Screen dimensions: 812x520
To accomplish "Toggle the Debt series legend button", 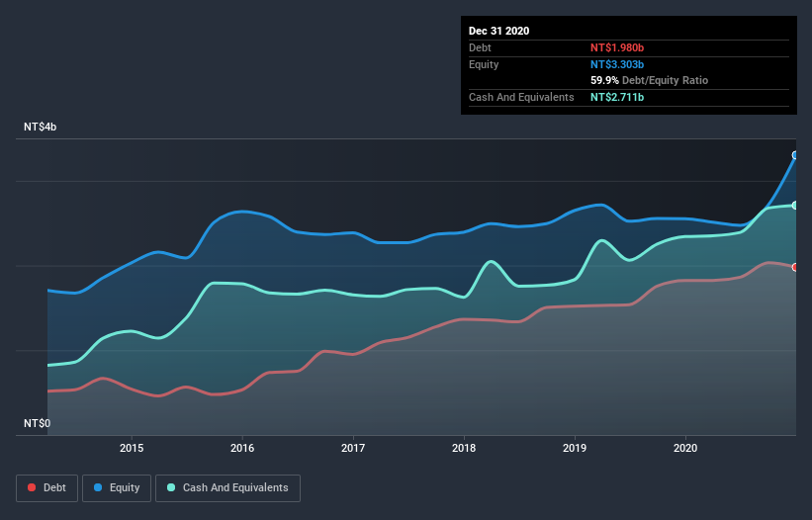I will click(46, 488).
